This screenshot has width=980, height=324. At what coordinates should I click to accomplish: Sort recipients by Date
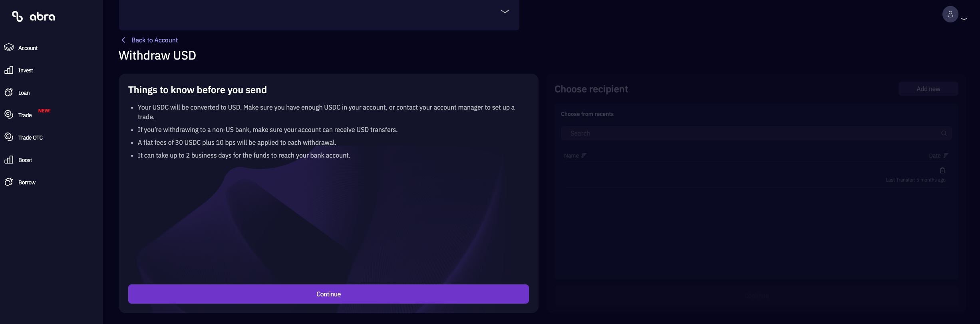tap(938, 156)
